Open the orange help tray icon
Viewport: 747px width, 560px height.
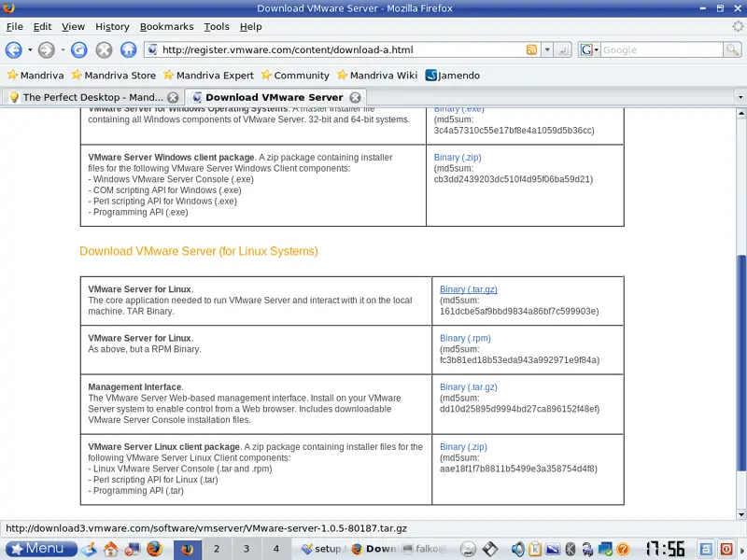coord(623,549)
